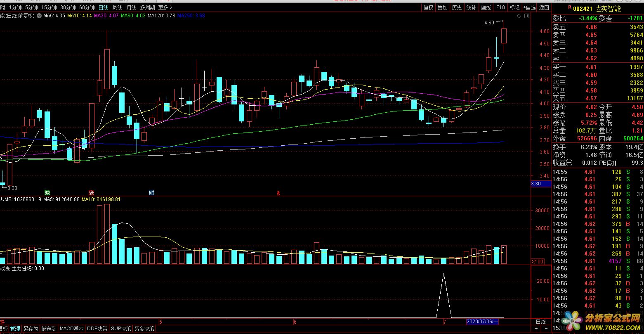
Task: Click the 标记 mark button
Action: coord(514,7)
